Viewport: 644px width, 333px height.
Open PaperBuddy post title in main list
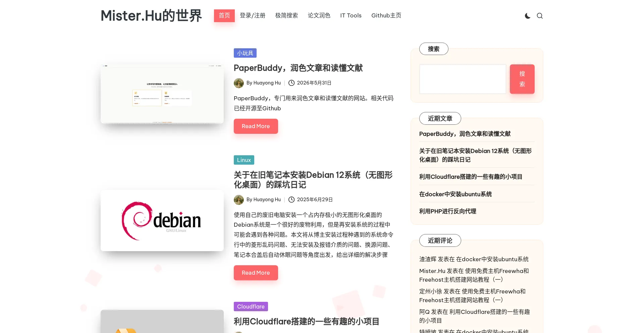tap(298, 68)
